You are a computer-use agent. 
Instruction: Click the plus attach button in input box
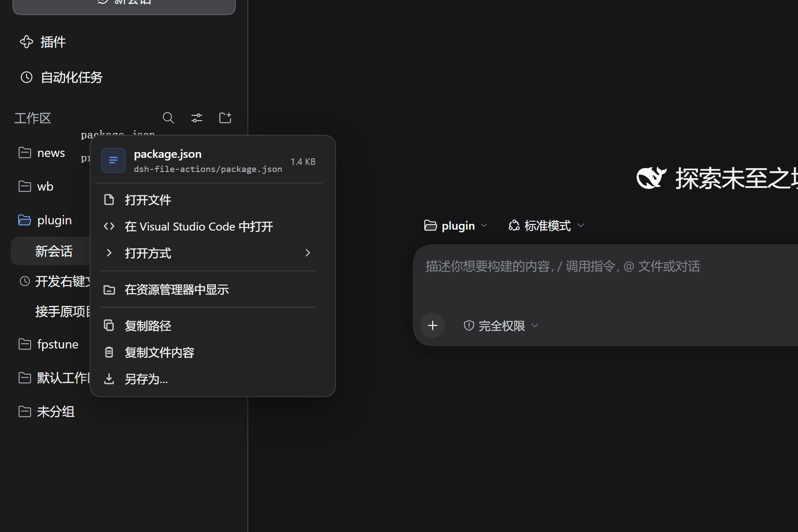433,326
